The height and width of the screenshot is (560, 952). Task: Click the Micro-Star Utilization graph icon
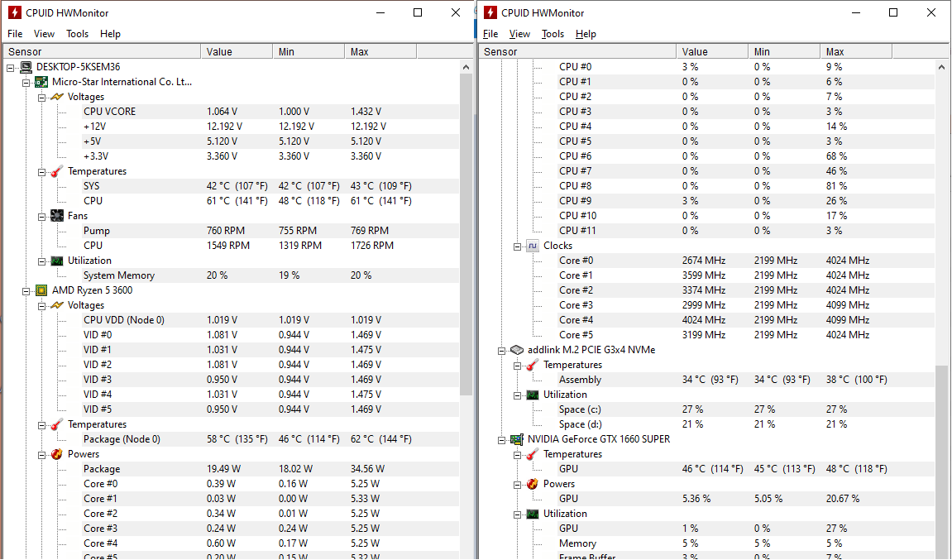tap(57, 261)
